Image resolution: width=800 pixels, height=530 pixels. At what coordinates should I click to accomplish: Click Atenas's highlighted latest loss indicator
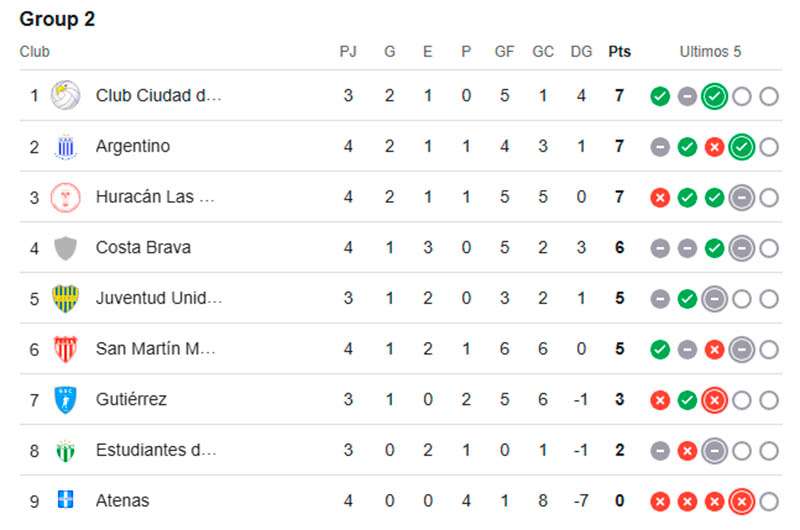point(741,501)
